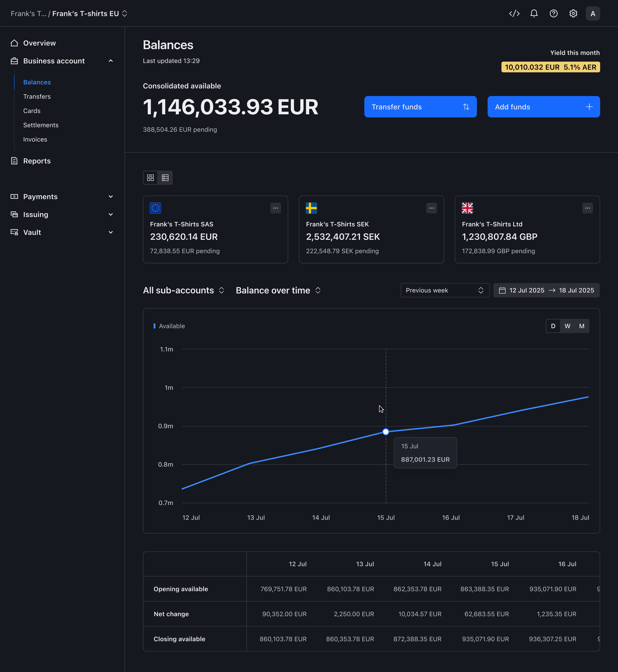Go to Settlements in sidebar
The height and width of the screenshot is (672, 618).
(x=41, y=125)
